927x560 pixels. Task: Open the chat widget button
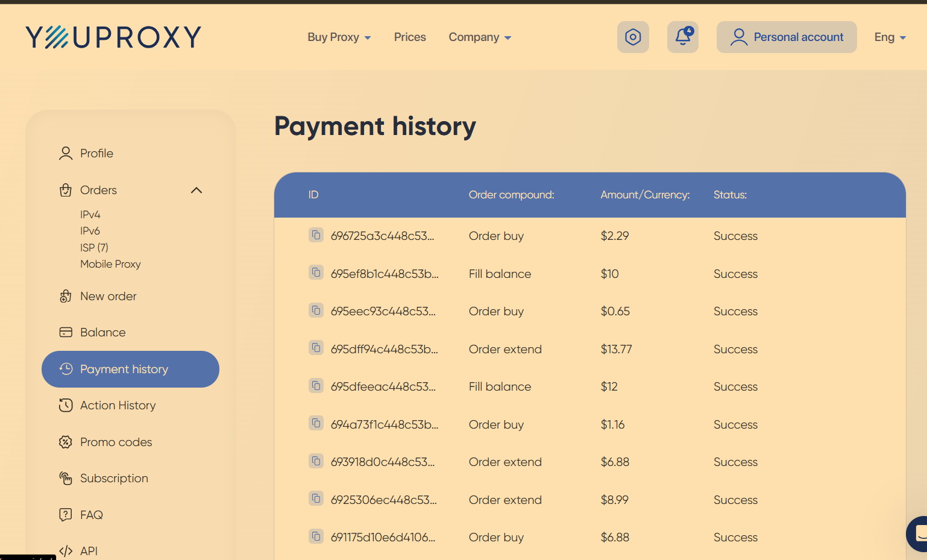(x=918, y=534)
